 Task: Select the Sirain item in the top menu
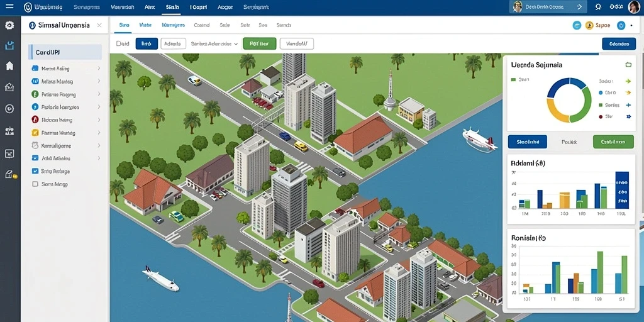click(x=172, y=7)
